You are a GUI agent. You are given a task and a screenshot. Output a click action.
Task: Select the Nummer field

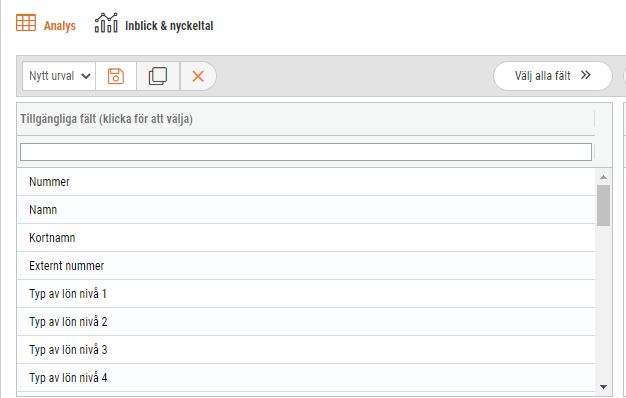[306, 182]
